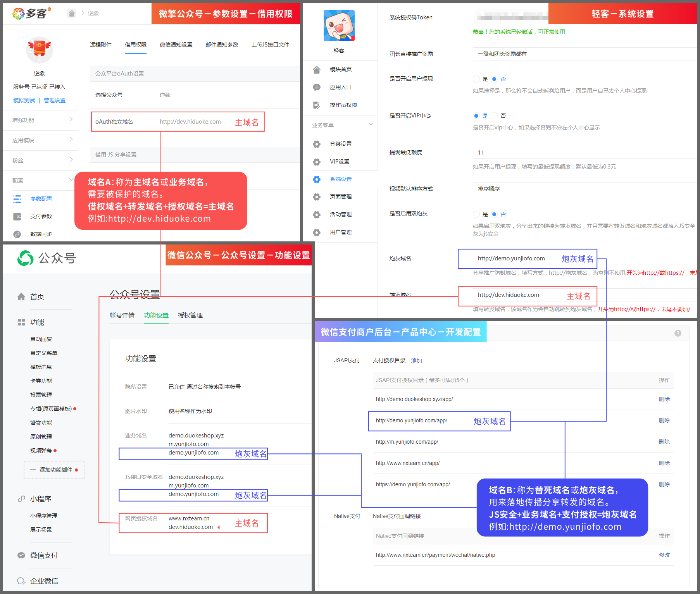Select 否 for 是否启用双炮灰
Screen dimensions: 700x594
coord(494,214)
